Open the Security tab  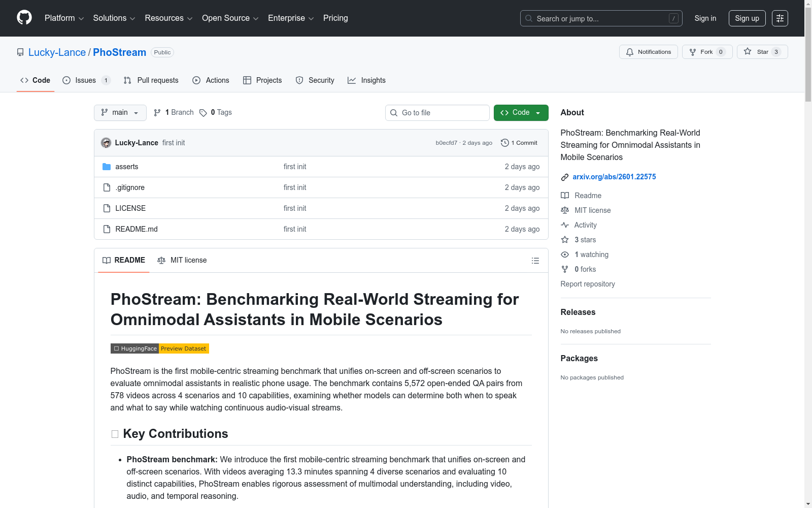[315, 80]
